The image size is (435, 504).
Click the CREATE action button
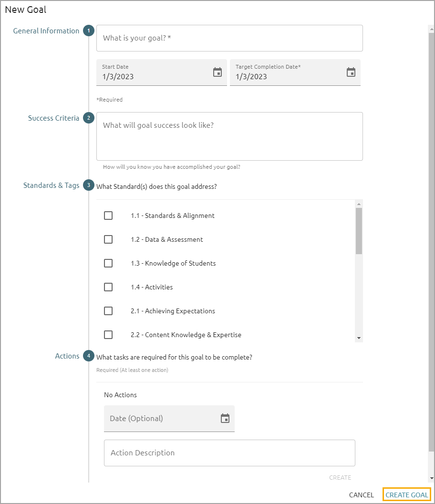click(340, 477)
